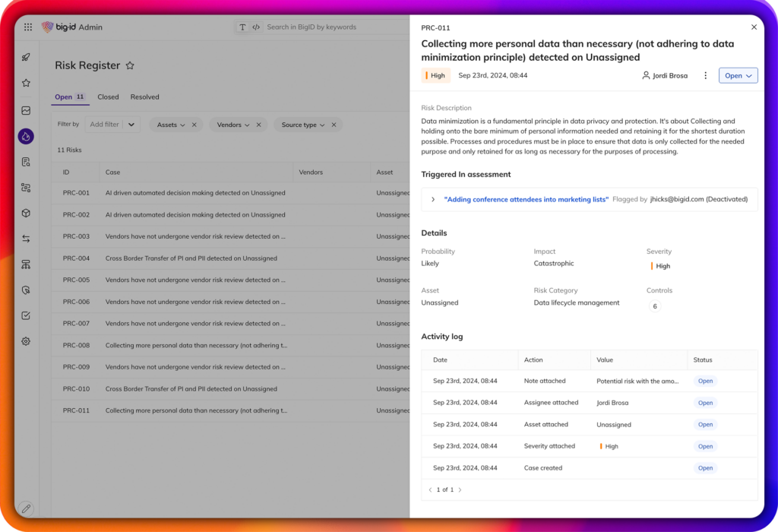This screenshot has height=532, width=778.
Task: Click the pencil edit icon at bottom left
Action: click(x=26, y=508)
